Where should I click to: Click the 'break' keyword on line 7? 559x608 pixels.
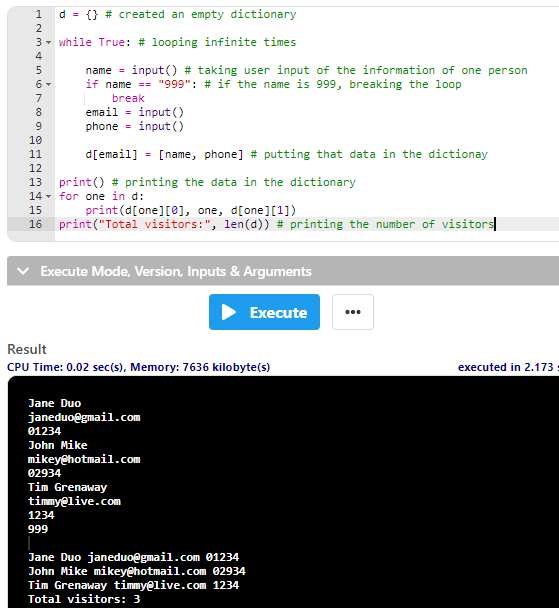(x=128, y=98)
